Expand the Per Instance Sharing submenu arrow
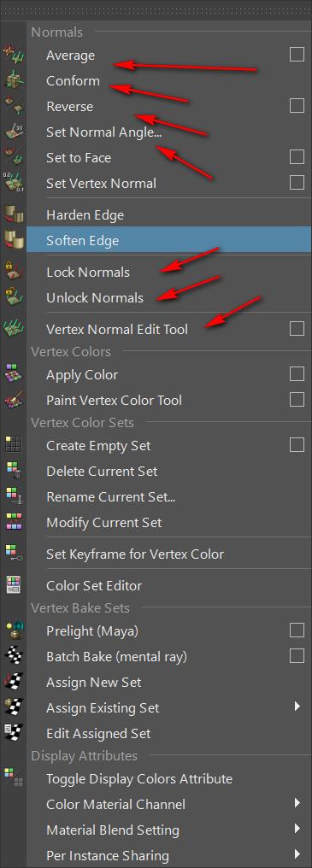Viewport: 312px width, 868px height. coord(297,853)
